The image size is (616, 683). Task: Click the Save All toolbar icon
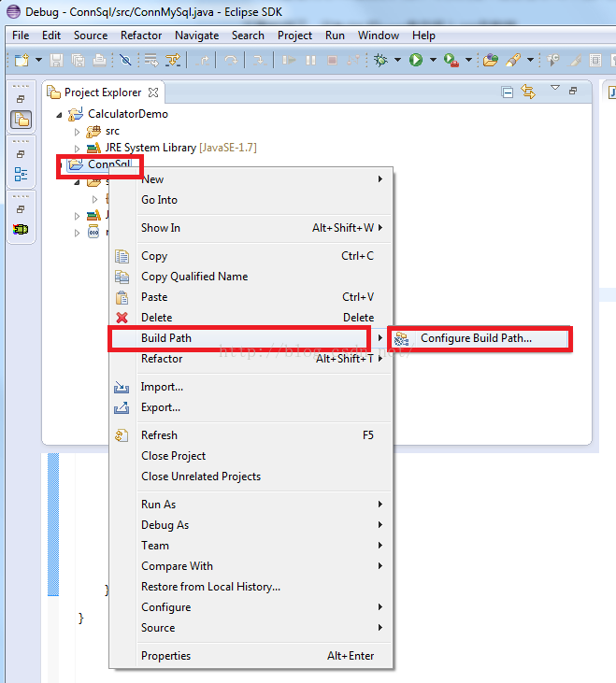(78, 60)
